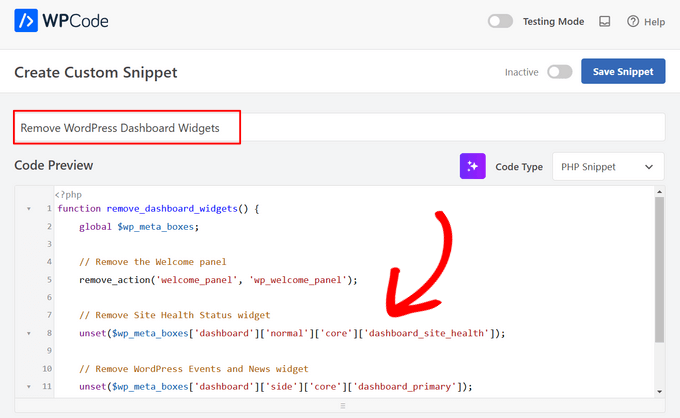The width and height of the screenshot is (680, 418).
Task: Open the Help icon
Action: point(633,21)
